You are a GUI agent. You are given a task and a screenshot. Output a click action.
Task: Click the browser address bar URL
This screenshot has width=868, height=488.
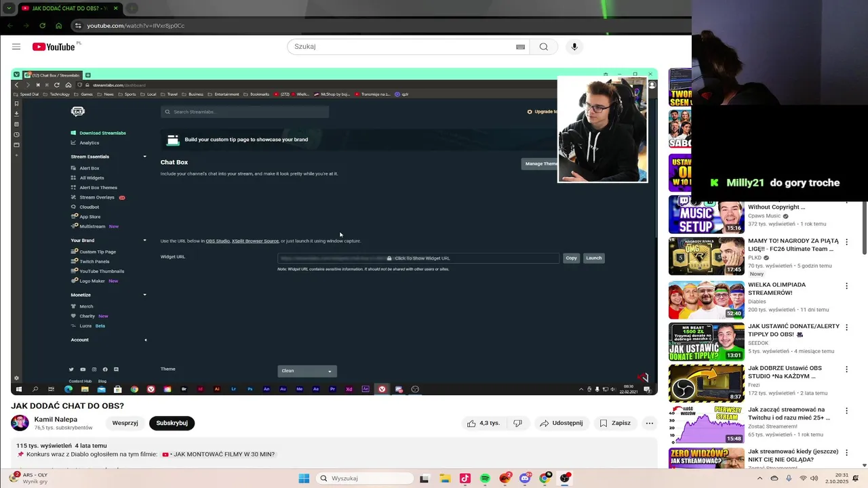coord(136,26)
